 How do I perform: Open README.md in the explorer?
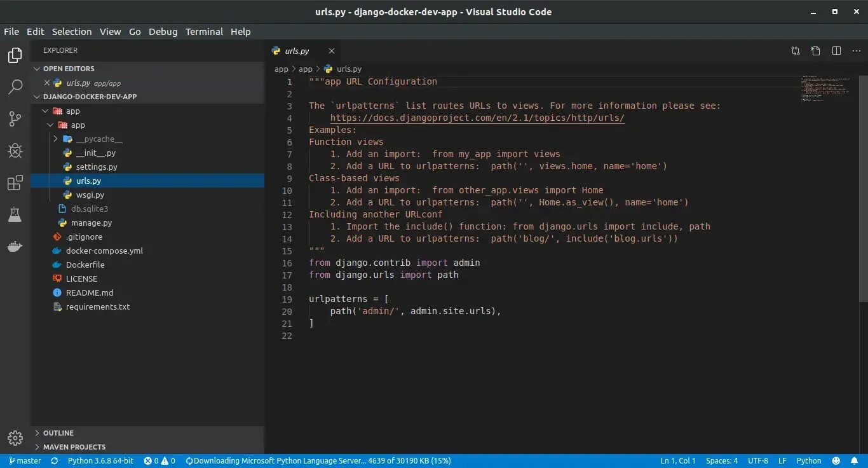pos(147,293)
